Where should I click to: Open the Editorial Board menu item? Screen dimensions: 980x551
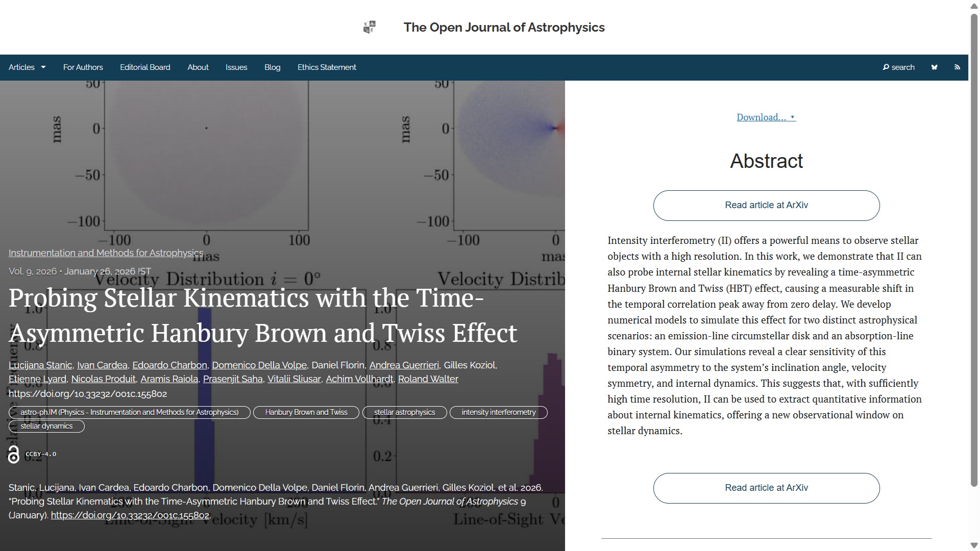145,67
